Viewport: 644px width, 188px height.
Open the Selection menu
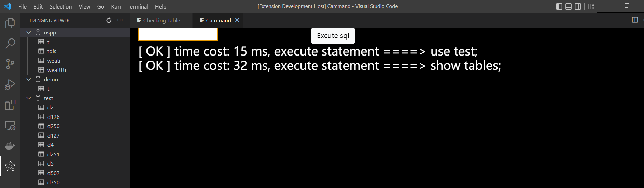coord(61,6)
